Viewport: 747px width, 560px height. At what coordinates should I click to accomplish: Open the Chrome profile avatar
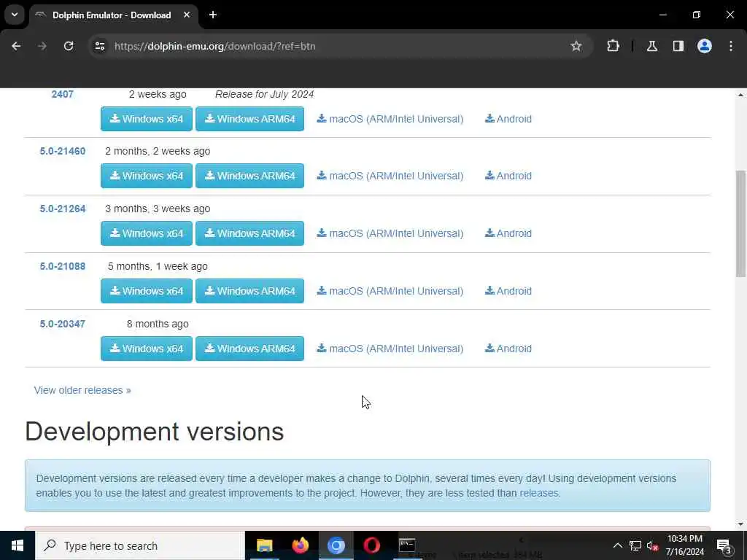pos(704,46)
